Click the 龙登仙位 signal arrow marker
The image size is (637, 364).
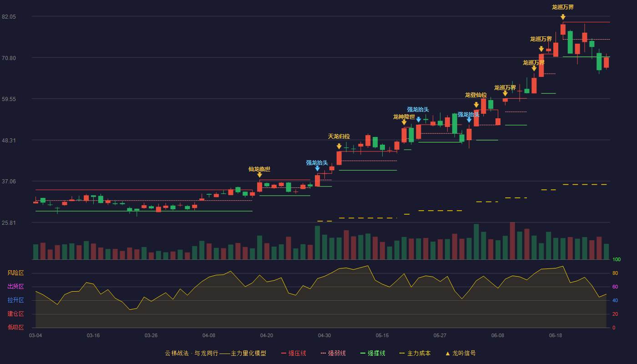coord(476,105)
